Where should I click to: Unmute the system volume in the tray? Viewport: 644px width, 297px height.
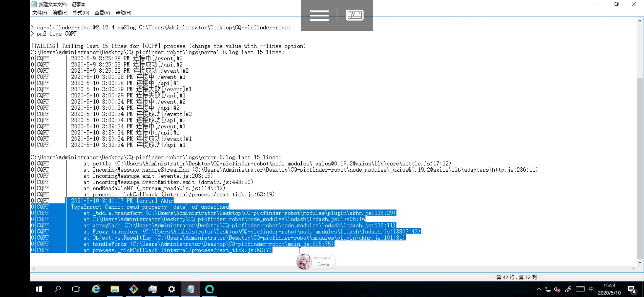[x=557, y=289]
